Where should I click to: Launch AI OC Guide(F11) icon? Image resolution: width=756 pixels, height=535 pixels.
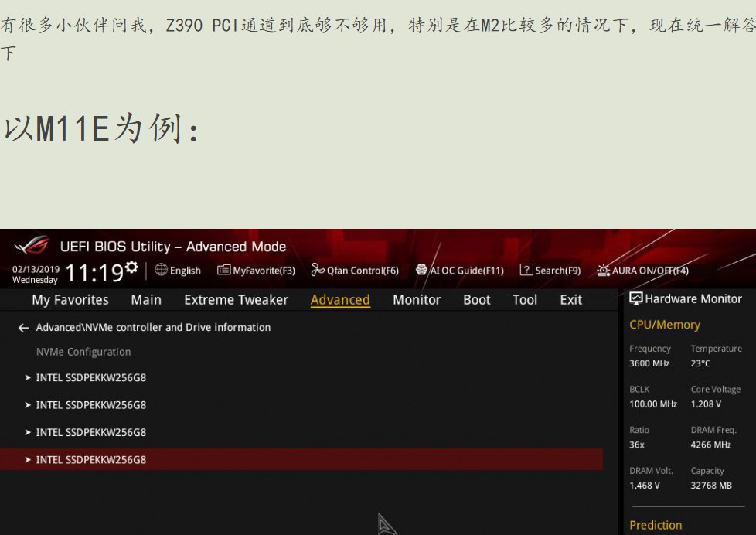421,270
